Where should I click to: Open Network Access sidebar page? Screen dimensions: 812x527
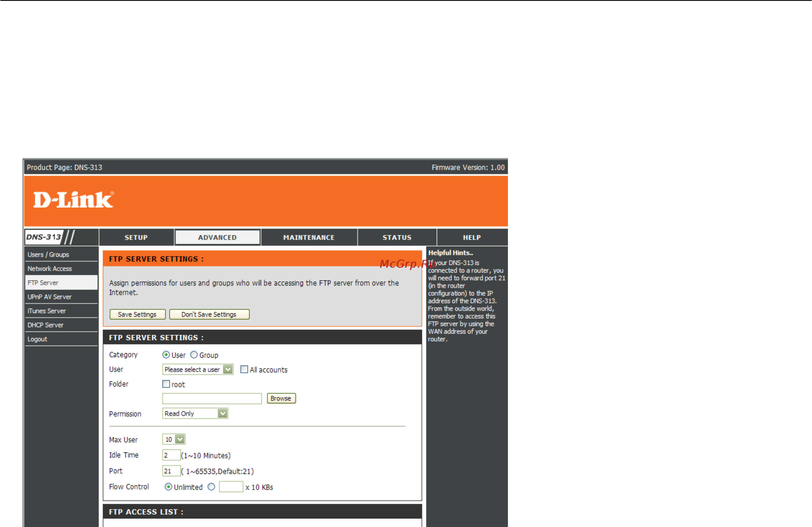(x=61, y=269)
